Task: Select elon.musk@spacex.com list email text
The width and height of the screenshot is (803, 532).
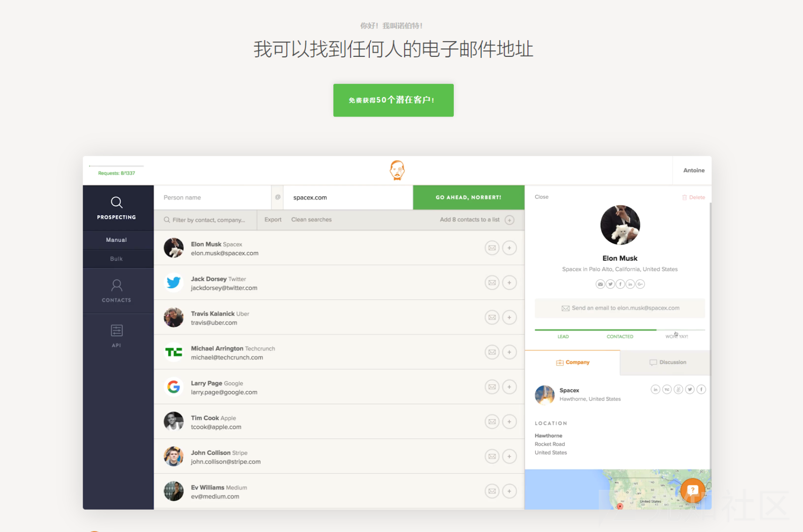Action: click(225, 253)
